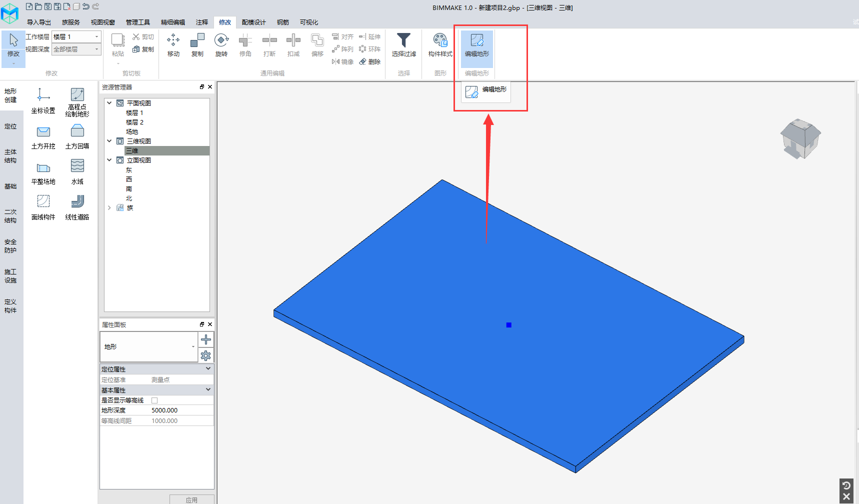This screenshot has height=504, width=859.
Task: Click the 对齐 align tool
Action: 343,37
